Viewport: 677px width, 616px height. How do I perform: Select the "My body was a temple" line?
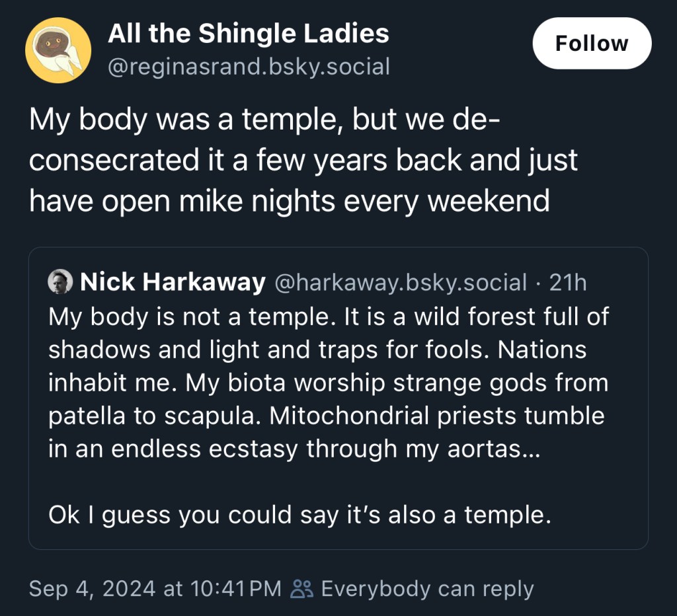[x=264, y=119]
